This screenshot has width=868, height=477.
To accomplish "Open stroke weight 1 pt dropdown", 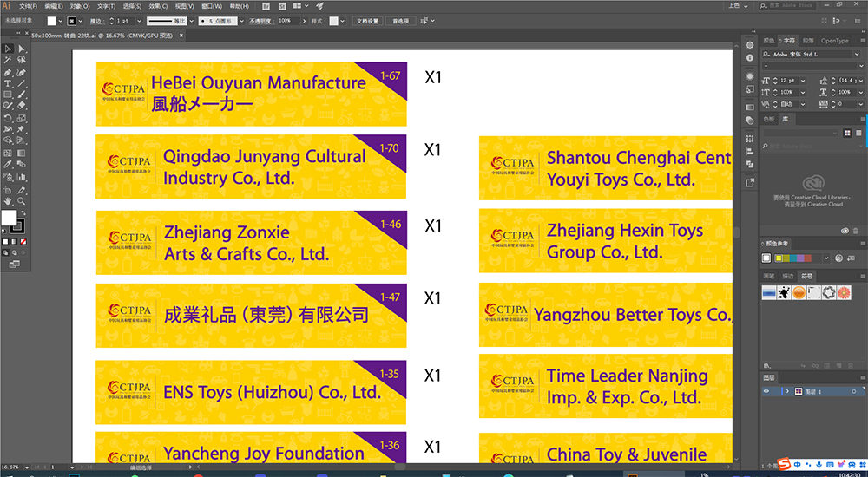I will [140, 21].
